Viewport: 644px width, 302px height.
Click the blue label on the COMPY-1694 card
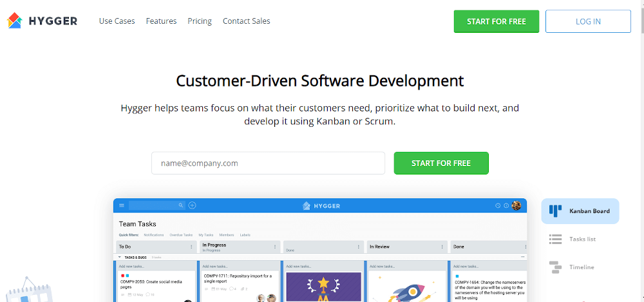457,276
